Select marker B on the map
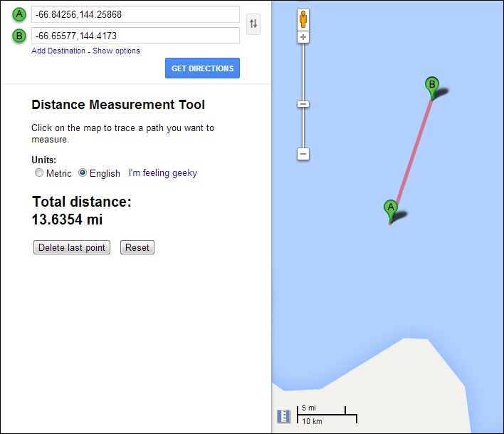This screenshot has height=434, width=504. click(431, 86)
